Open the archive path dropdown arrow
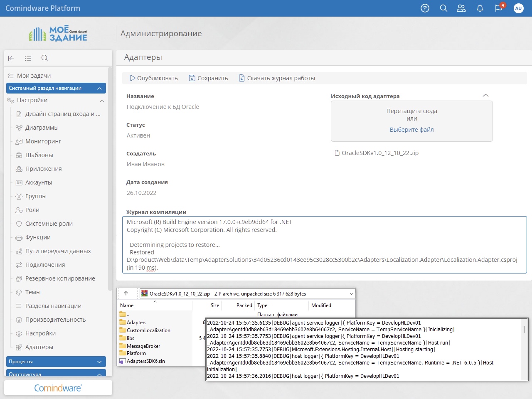 [351, 293]
